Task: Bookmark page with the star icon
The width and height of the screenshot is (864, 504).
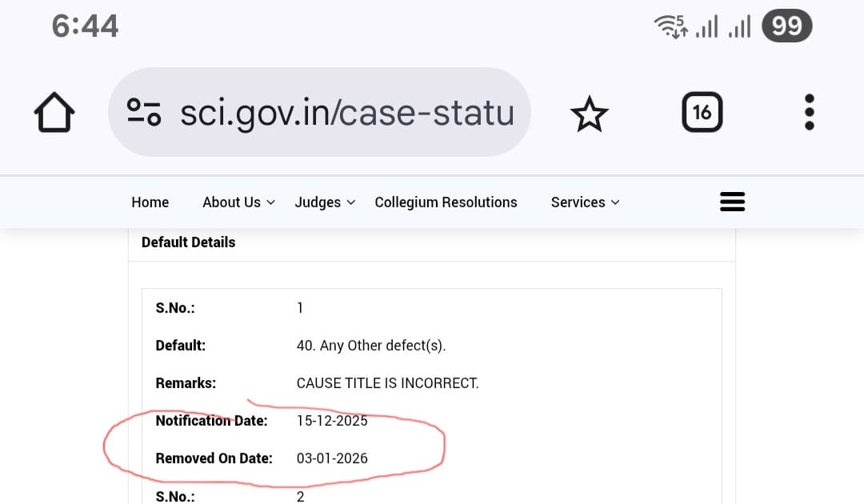Action: click(590, 113)
